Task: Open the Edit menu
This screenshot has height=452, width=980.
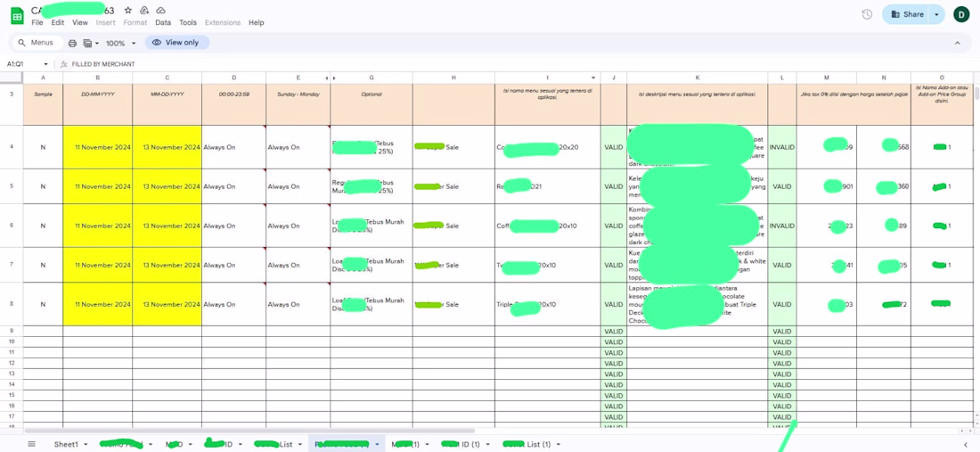Action: (58, 22)
